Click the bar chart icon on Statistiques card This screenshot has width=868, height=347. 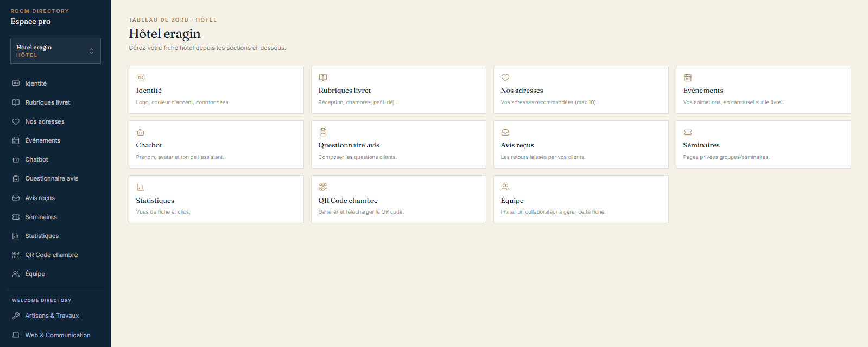tap(141, 187)
